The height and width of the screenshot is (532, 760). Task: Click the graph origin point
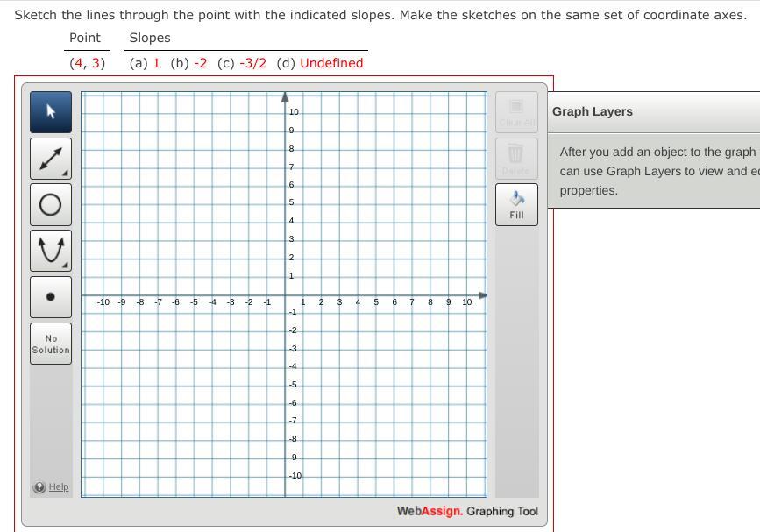point(285,295)
